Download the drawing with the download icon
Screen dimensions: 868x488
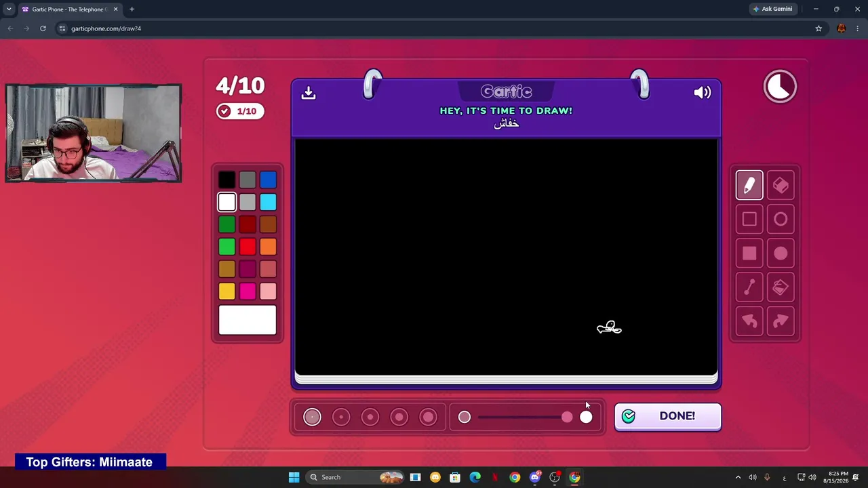click(x=309, y=93)
